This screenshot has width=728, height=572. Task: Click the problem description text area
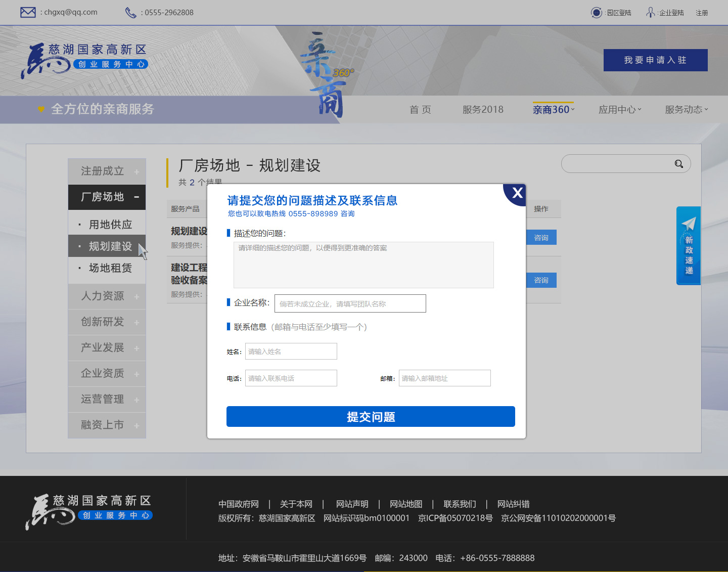coord(363,265)
